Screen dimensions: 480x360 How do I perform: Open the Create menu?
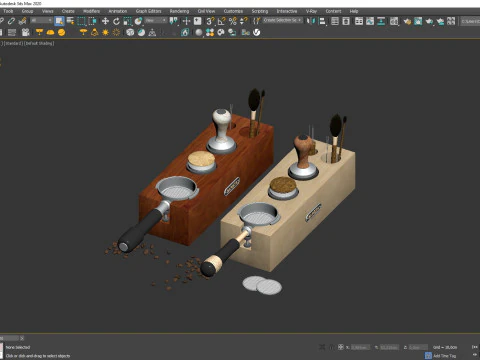pyautogui.click(x=68, y=11)
